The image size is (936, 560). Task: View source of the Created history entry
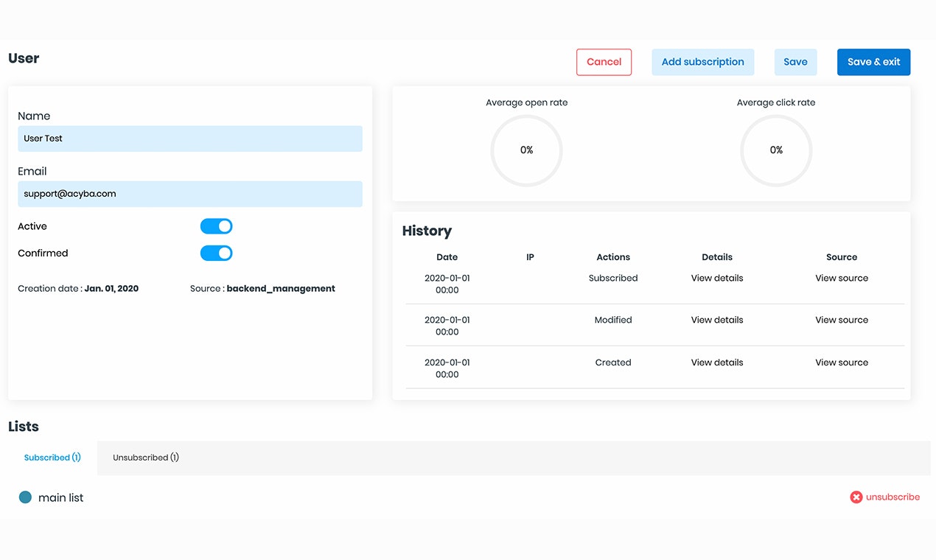[841, 362]
